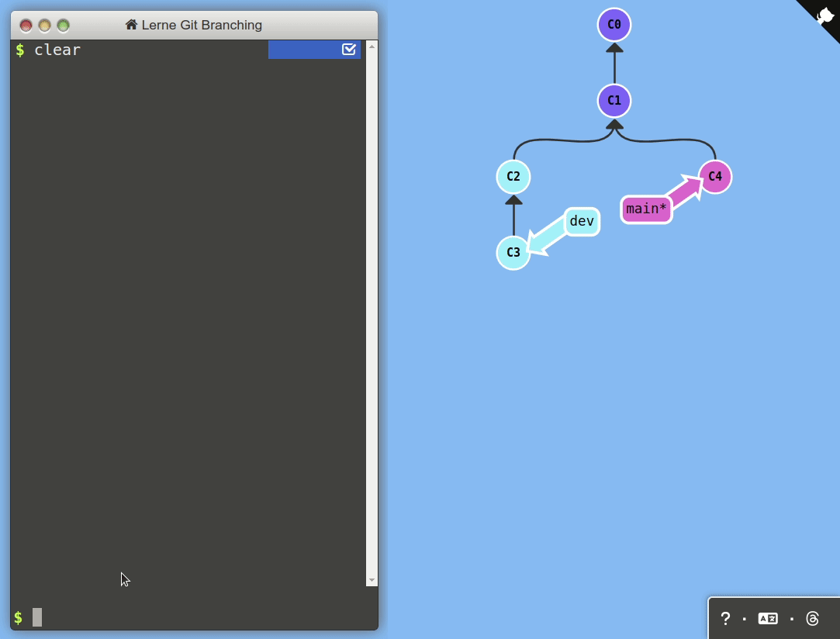Click the main* branch label

tap(646, 209)
